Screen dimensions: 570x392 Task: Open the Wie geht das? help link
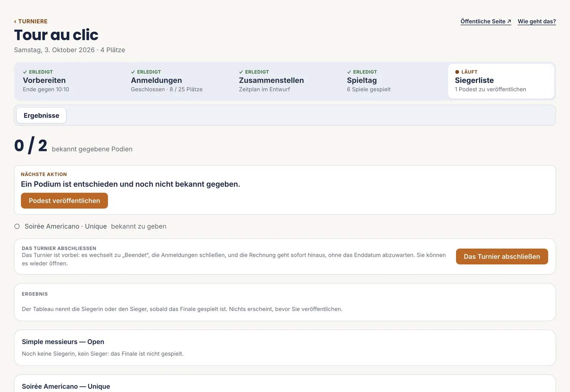click(537, 21)
